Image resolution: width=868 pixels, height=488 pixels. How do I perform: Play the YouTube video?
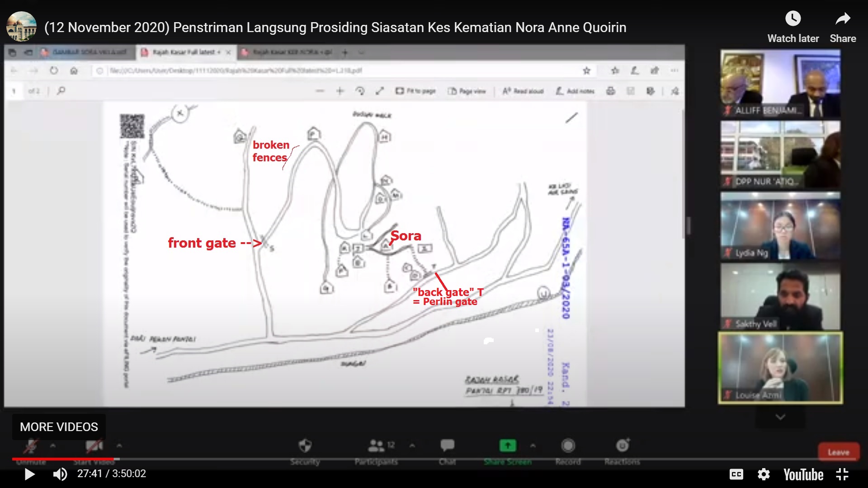point(29,474)
